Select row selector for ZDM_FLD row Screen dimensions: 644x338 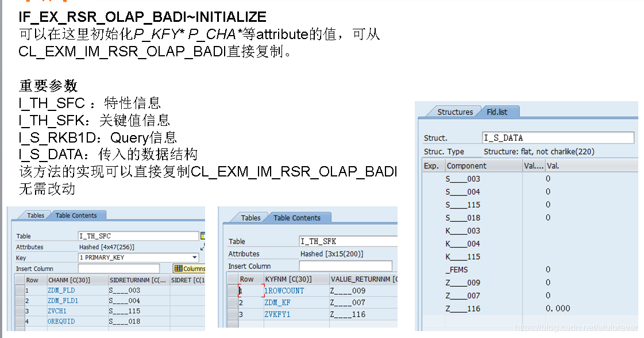coord(20,290)
